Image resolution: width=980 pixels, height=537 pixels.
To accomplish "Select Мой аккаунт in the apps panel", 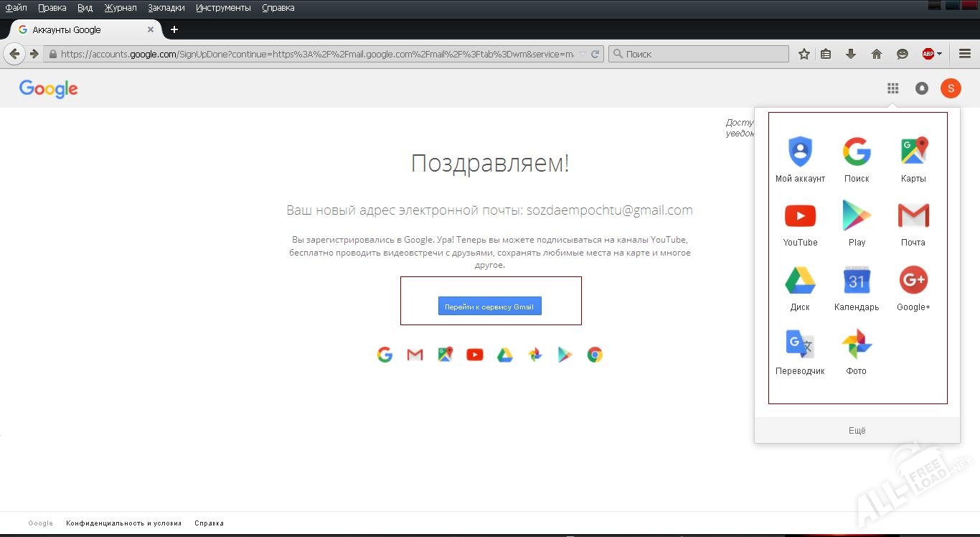I will pyautogui.click(x=800, y=151).
